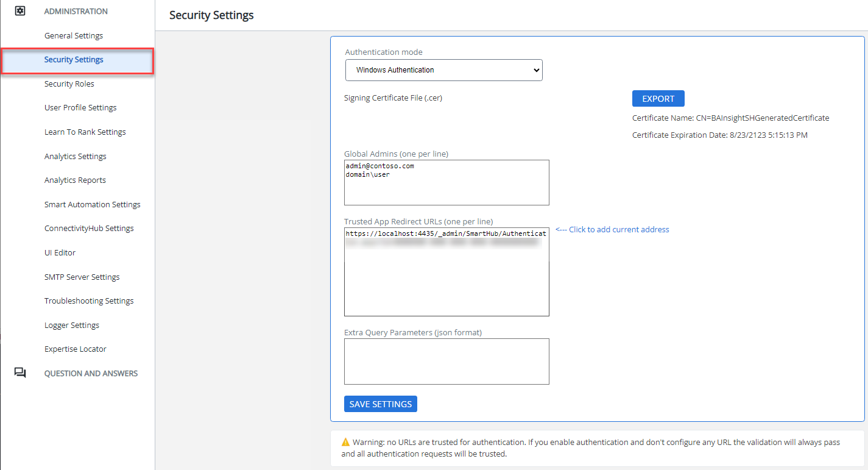The image size is (868, 470).
Task: Click inside the Extra Query Parameters field
Action: 446,361
